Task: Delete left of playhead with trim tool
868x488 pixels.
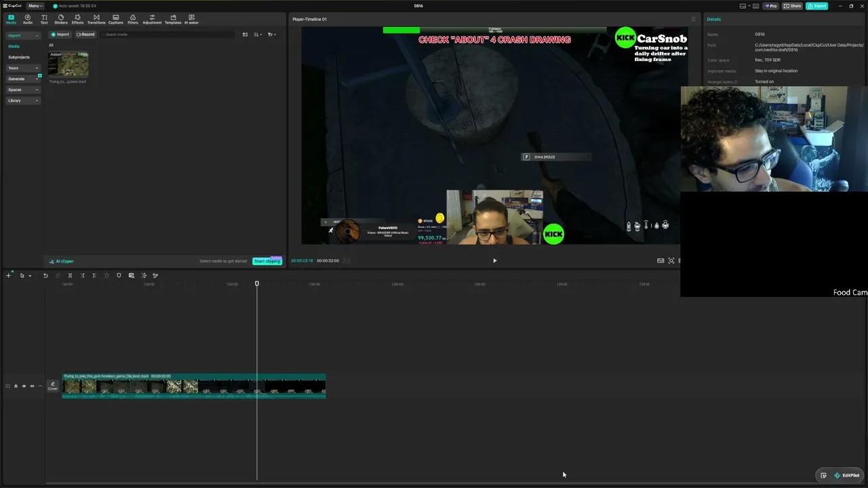Action: 82,275
